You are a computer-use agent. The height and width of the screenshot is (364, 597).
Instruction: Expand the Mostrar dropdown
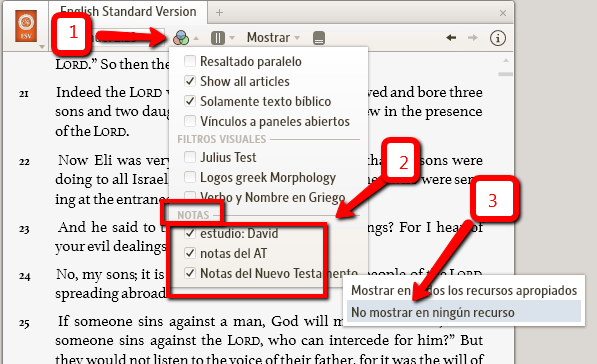pos(273,37)
